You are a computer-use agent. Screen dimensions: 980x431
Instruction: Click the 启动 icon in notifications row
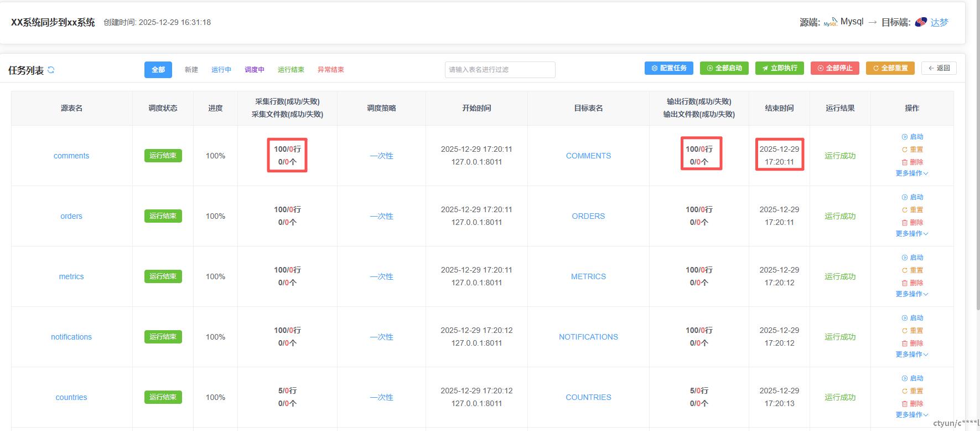[905, 318]
